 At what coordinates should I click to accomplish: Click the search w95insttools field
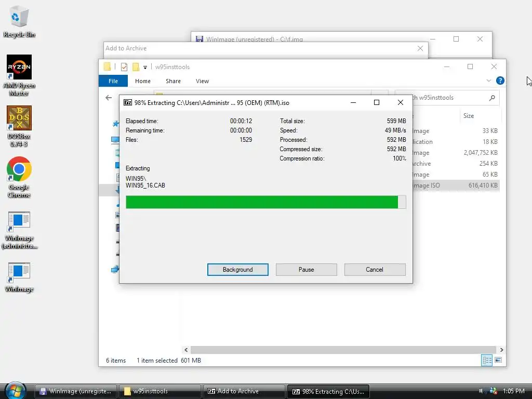click(x=447, y=98)
